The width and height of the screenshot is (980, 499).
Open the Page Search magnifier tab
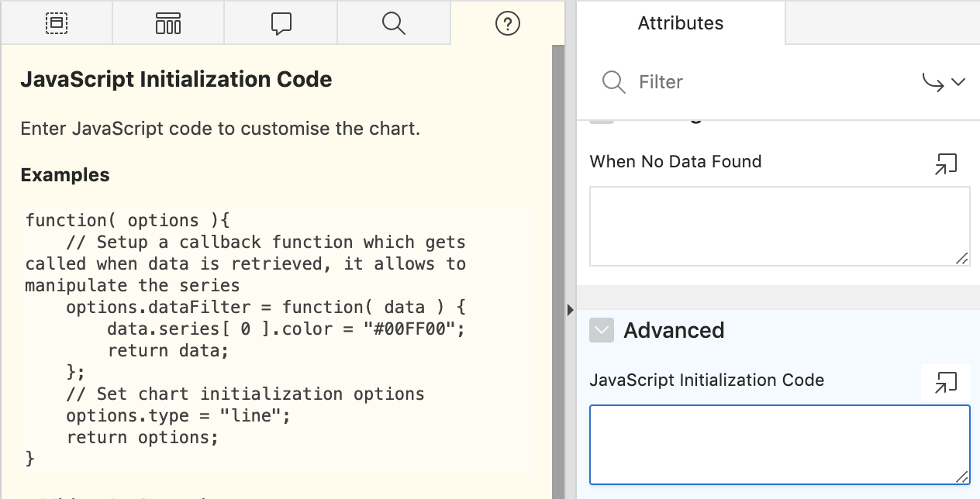394,23
